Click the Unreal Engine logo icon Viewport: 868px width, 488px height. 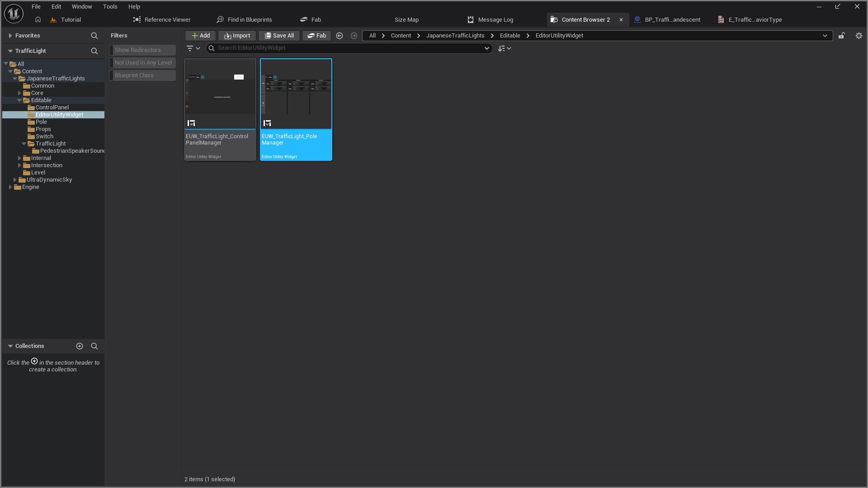pyautogui.click(x=14, y=14)
